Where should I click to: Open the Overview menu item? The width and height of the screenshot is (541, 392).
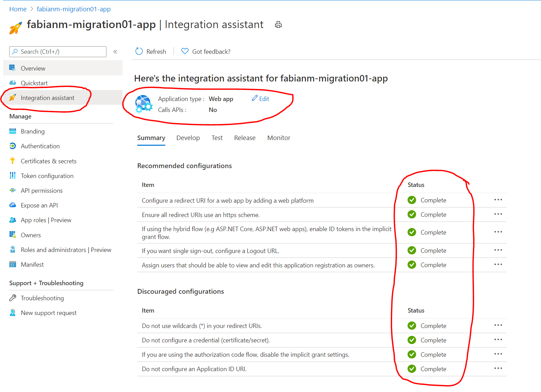(x=63, y=68)
